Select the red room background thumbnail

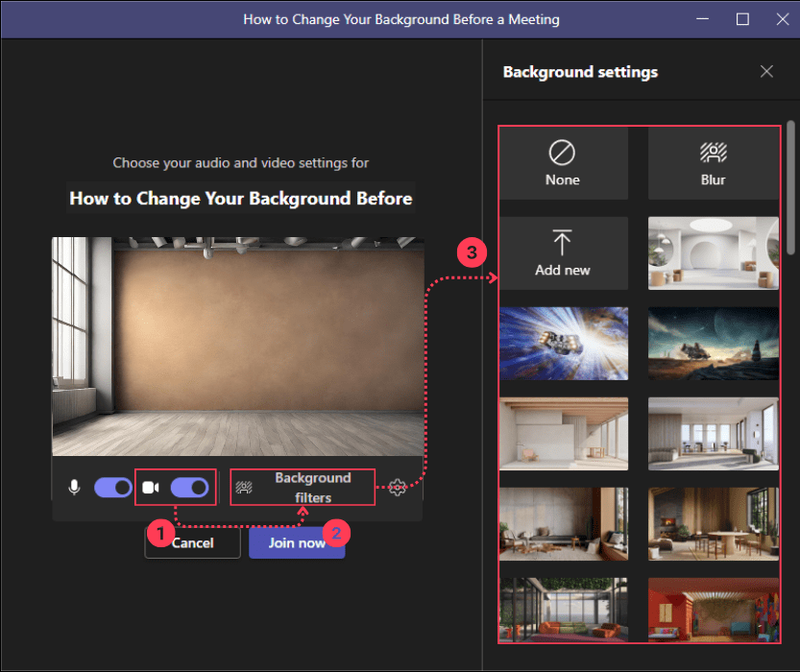click(713, 610)
